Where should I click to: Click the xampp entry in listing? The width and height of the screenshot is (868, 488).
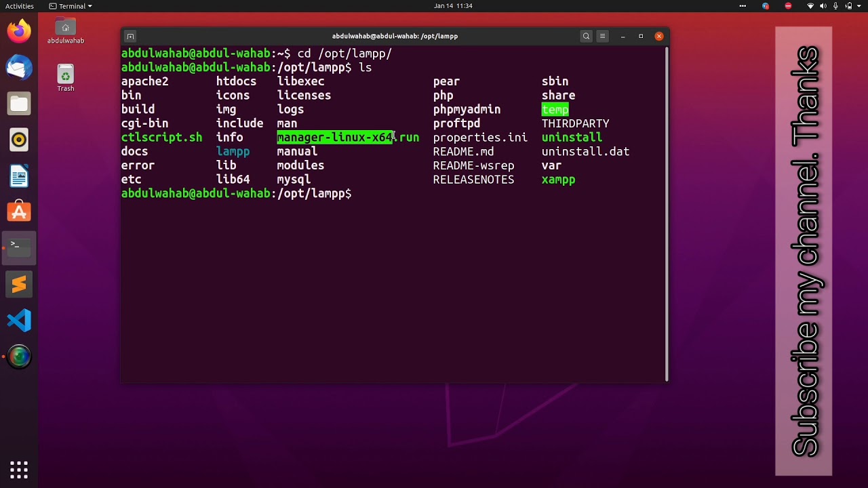558,180
